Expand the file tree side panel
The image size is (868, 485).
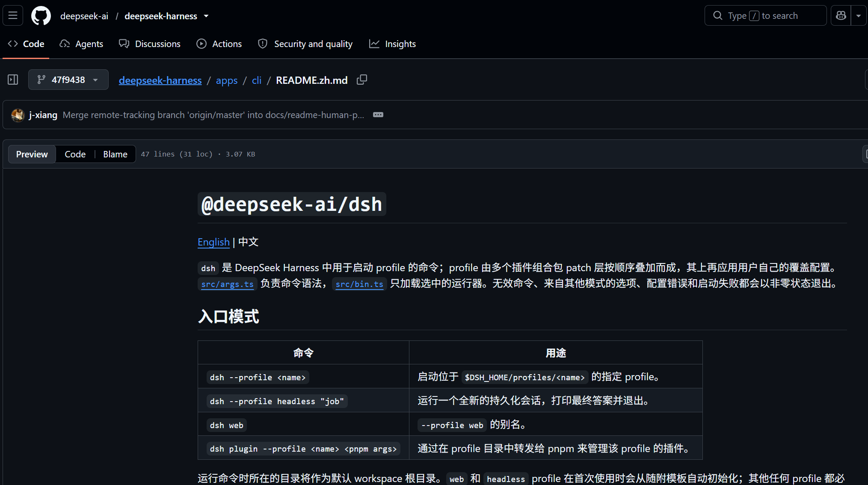point(13,80)
